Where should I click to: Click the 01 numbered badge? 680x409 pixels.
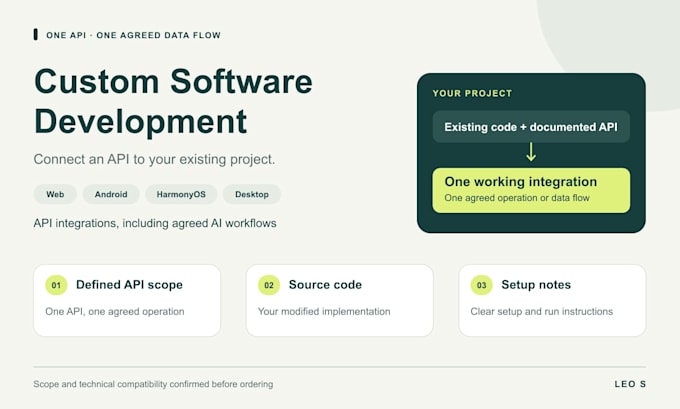(56, 285)
